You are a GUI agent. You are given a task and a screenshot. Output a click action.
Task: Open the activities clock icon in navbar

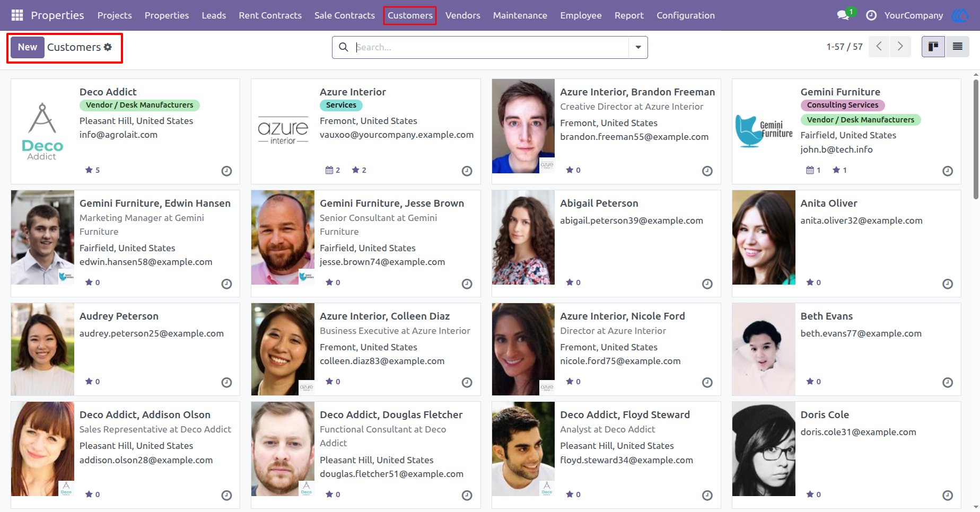coord(871,15)
